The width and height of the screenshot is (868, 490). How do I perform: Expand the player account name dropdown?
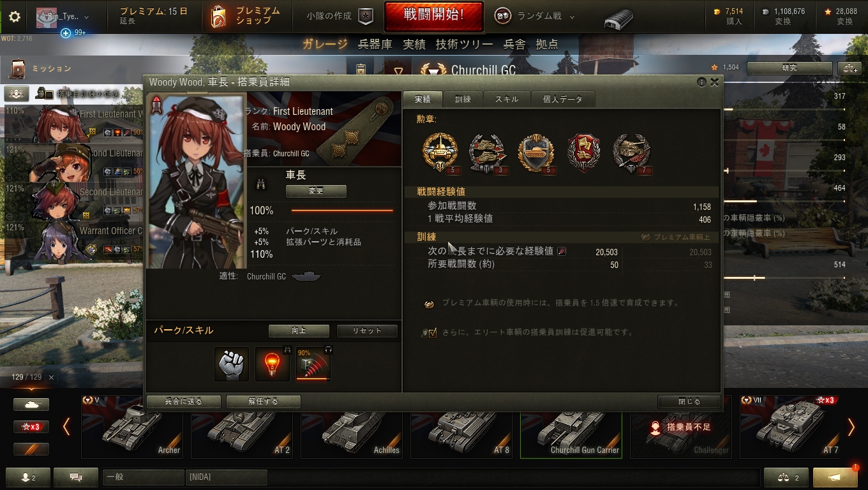coord(63,17)
